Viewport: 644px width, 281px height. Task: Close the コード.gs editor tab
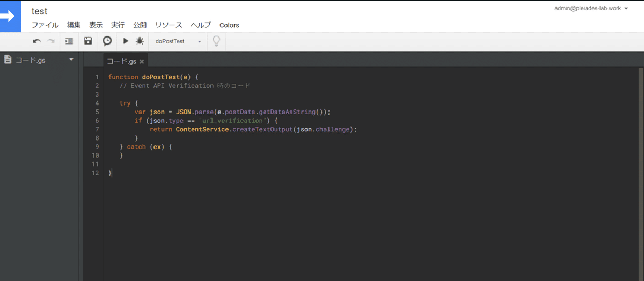pyautogui.click(x=142, y=62)
